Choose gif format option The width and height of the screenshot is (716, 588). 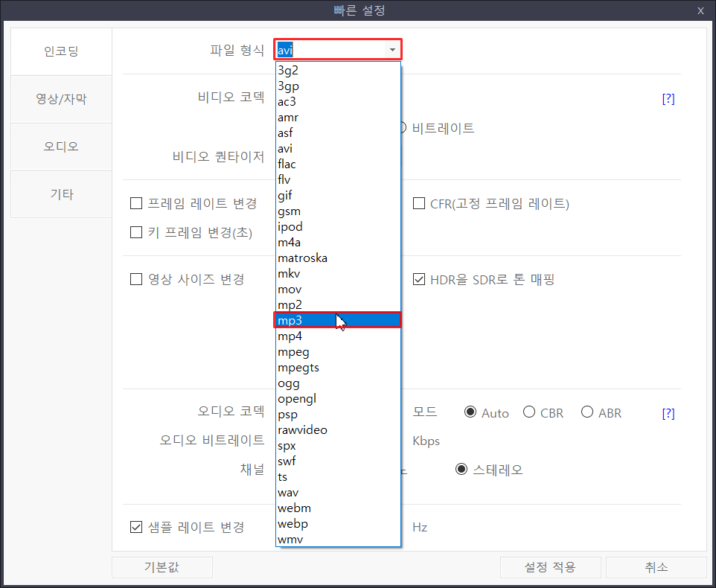click(338, 196)
